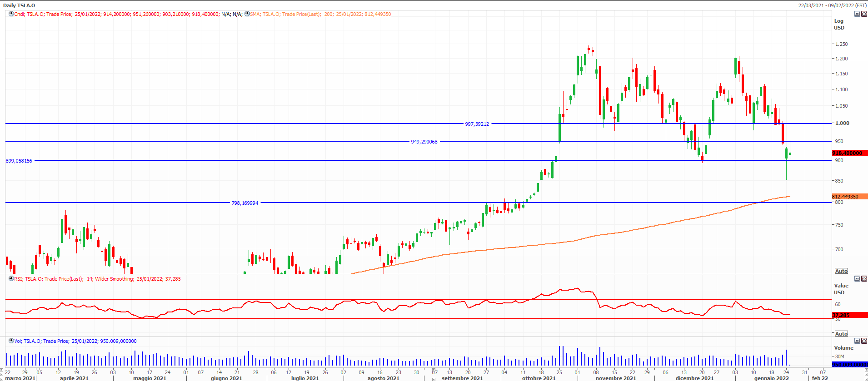Minimize the main price chart pane
Viewport: 868px width, 381px height.
click(857, 14)
